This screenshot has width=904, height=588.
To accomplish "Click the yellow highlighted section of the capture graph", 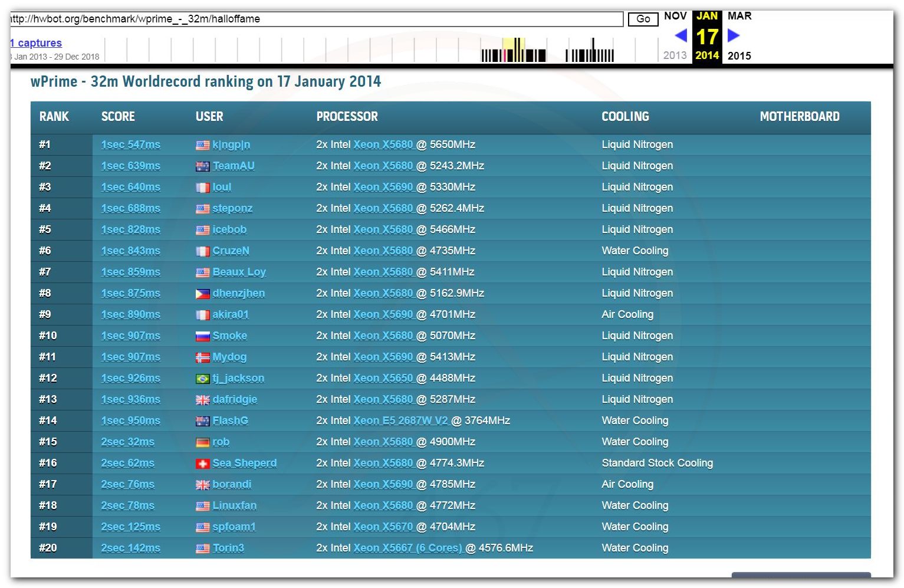I will (514, 50).
